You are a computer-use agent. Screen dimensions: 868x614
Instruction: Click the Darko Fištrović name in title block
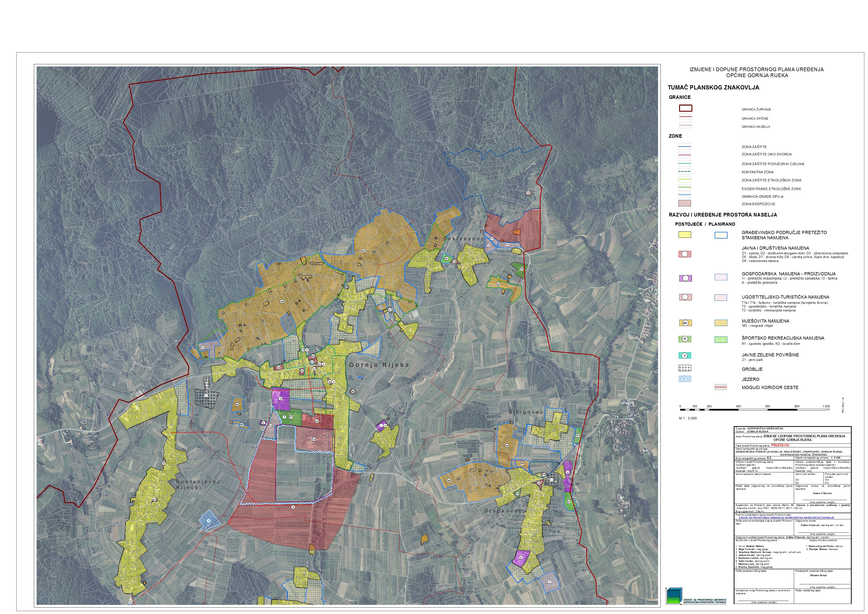point(822,493)
